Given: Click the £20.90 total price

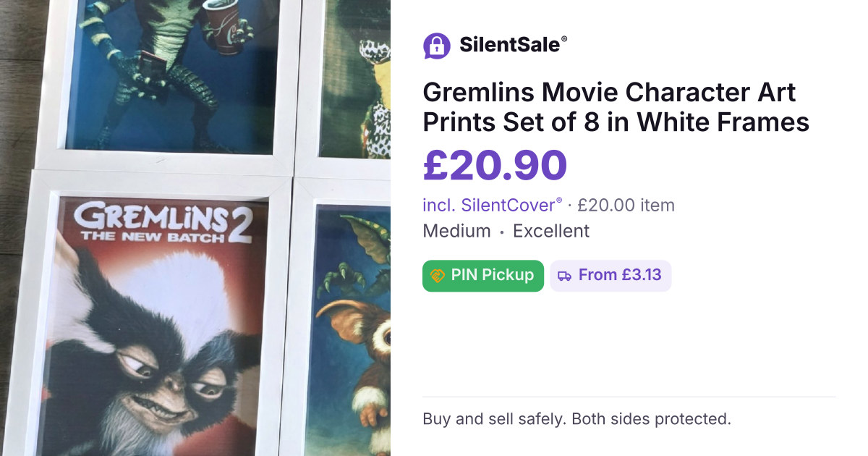Looking at the screenshot, I should (x=495, y=165).
